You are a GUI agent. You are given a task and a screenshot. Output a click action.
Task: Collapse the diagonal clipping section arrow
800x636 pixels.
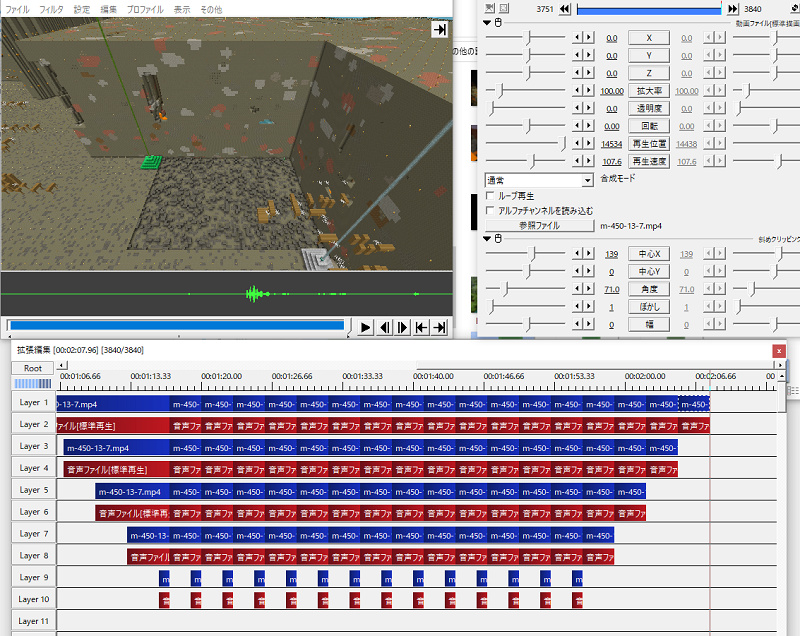point(487,238)
